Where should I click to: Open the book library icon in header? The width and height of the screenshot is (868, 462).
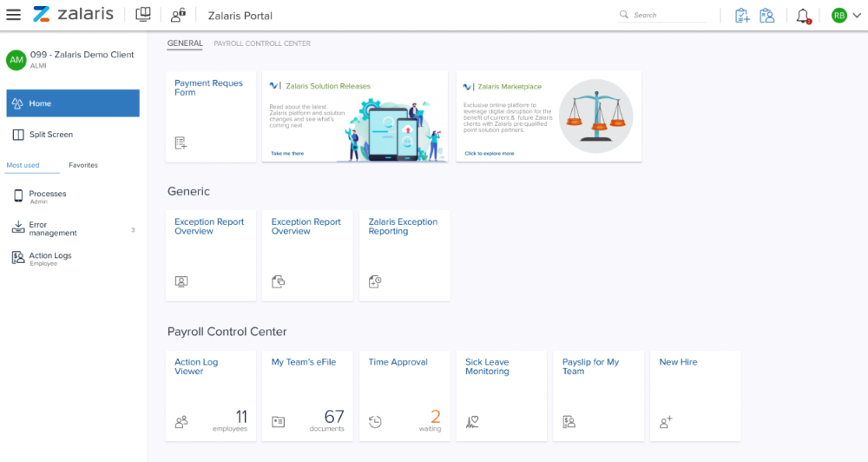143,15
